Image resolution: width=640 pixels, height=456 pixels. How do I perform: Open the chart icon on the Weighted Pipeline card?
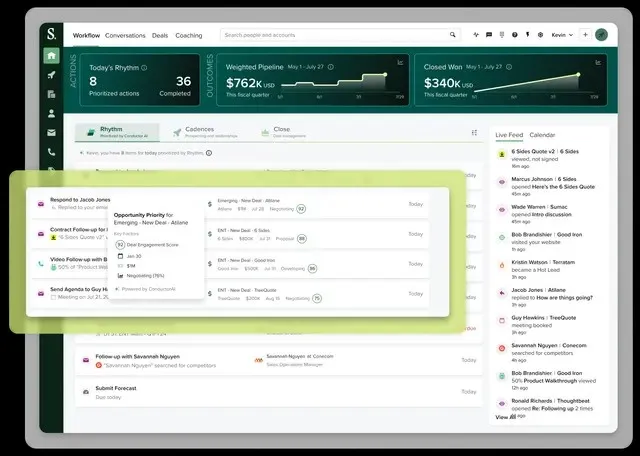[400, 62]
